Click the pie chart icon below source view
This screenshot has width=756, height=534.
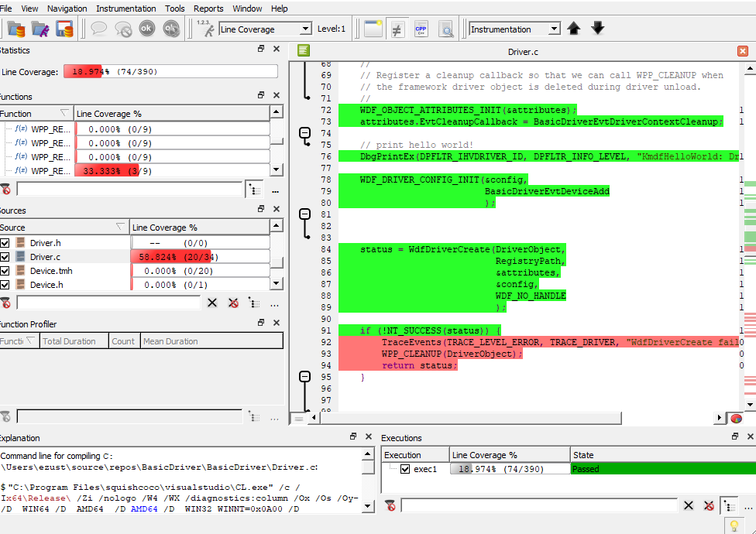click(736, 418)
